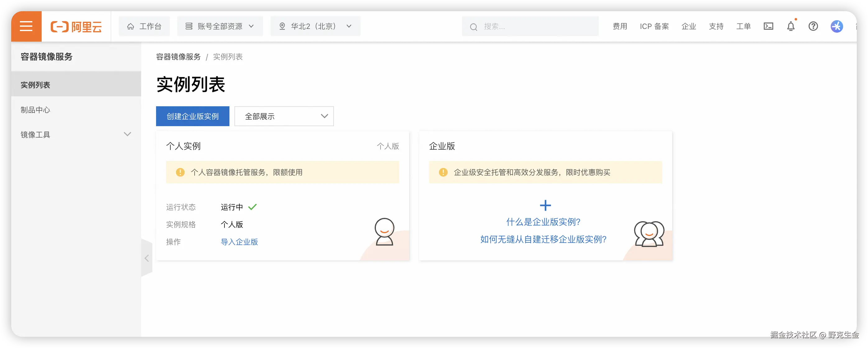Select 实例列表 in the sidebar
This screenshot has height=348, width=868.
click(35, 85)
